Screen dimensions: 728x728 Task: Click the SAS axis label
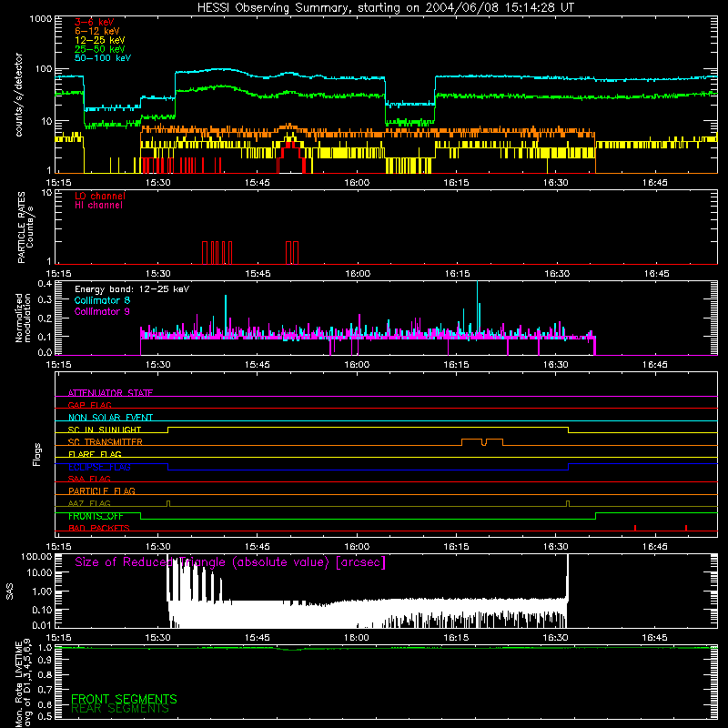pos(9,591)
